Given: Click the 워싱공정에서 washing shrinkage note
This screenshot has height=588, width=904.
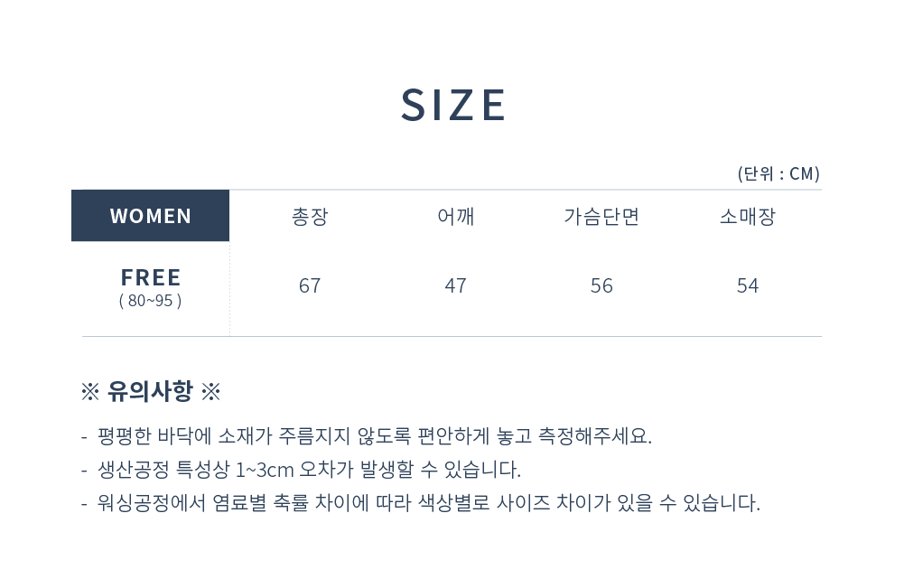Looking at the screenshot, I should (428, 503).
